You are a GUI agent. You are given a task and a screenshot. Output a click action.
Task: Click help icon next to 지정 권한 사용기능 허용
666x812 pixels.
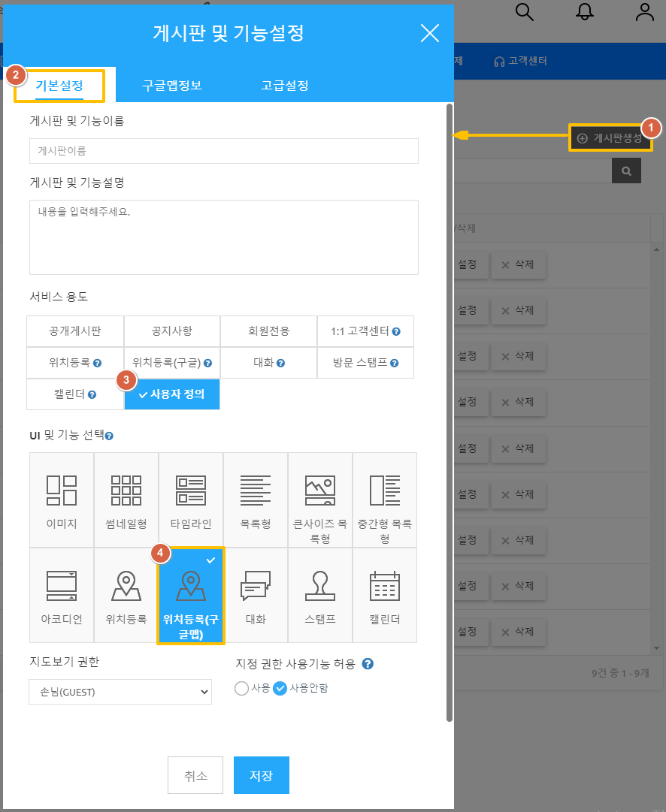pos(368,664)
